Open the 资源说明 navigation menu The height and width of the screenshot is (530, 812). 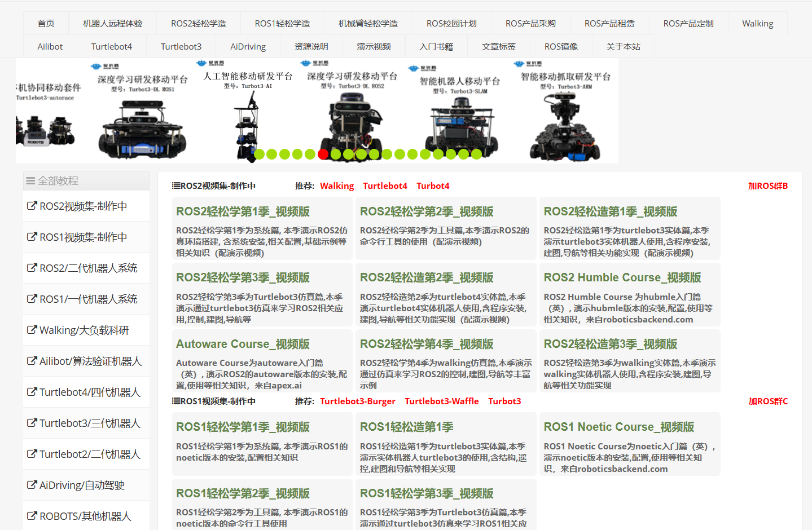pyautogui.click(x=311, y=47)
